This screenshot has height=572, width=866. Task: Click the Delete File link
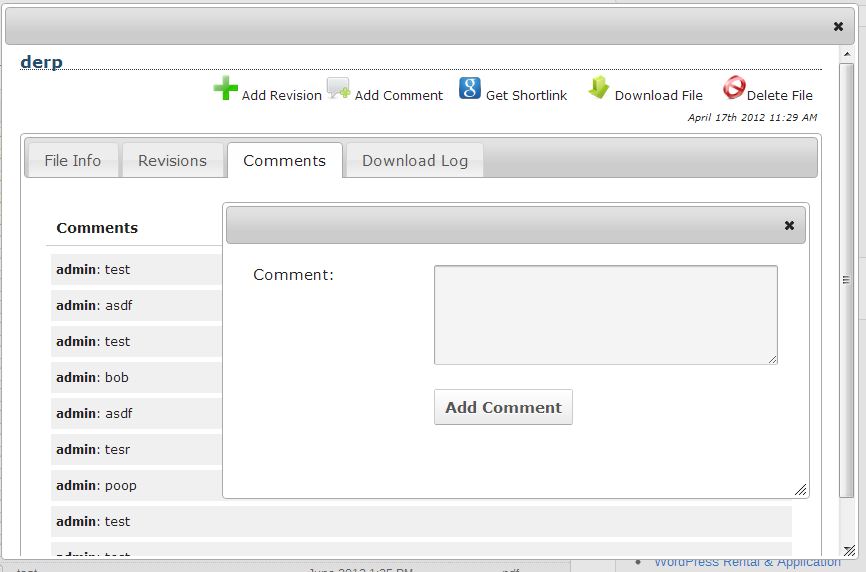click(x=779, y=96)
